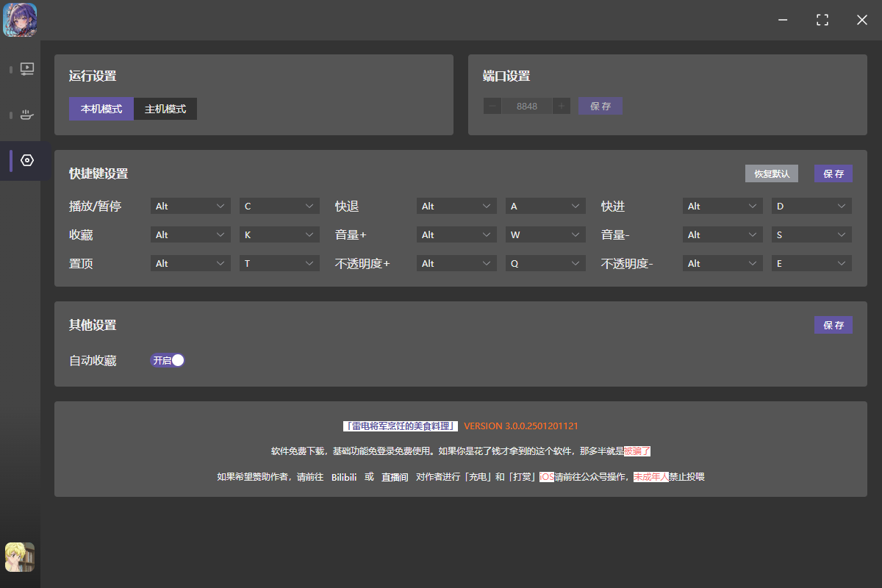
Task: Click the app logo avatar at top-left
Action: click(20, 20)
